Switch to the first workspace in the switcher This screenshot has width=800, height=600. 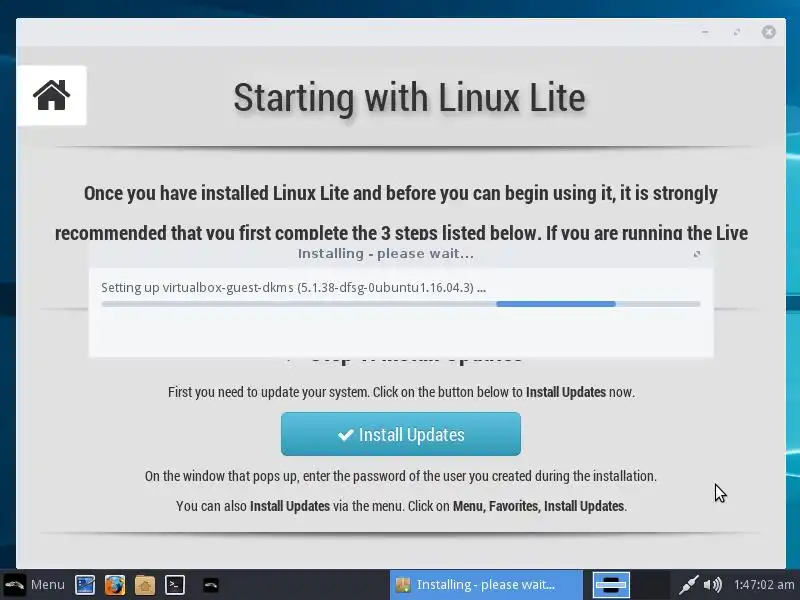coord(611,585)
